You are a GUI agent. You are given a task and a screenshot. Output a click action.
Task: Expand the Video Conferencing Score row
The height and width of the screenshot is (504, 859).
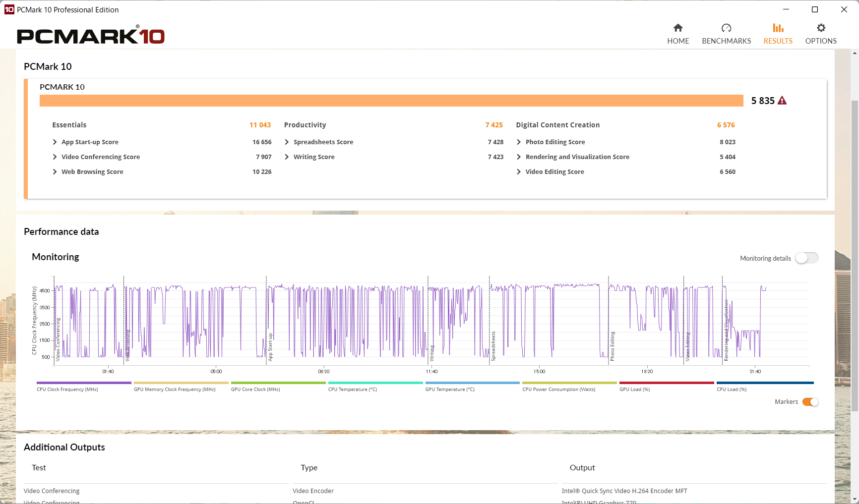55,157
